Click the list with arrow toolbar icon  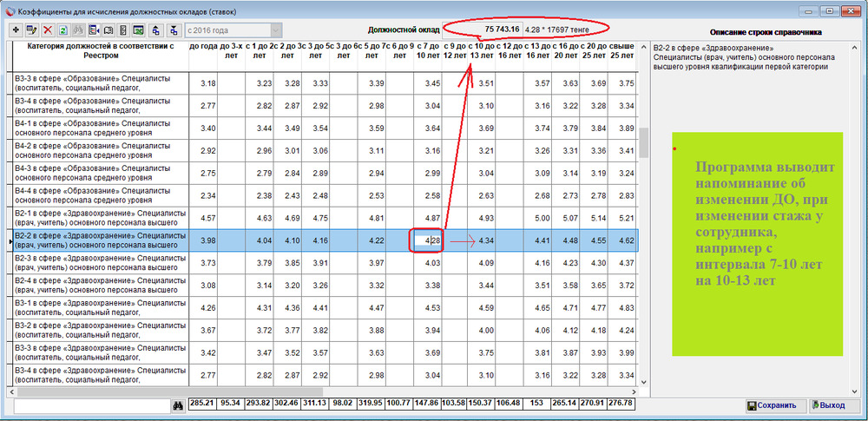pos(94,30)
